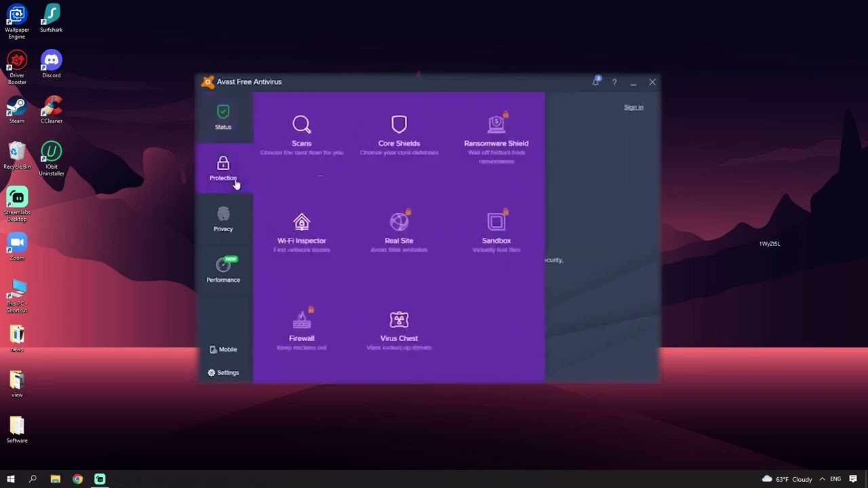Open the Windows notification center
This screenshot has width=868, height=488.
pyautogui.click(x=853, y=479)
